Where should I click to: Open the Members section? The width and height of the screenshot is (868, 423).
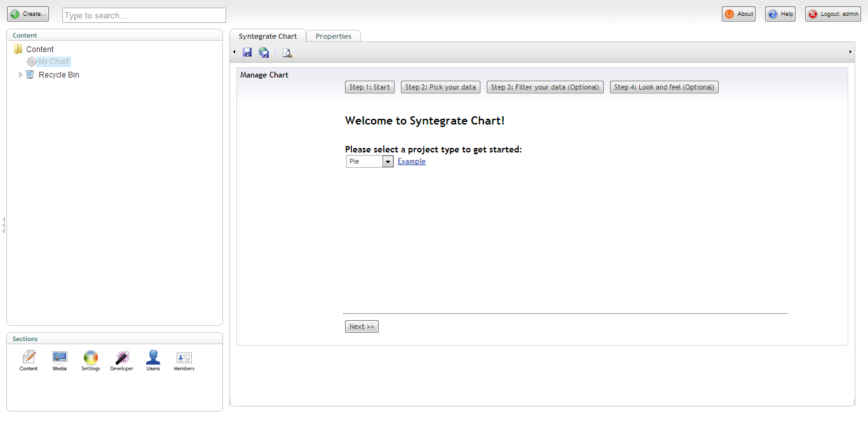184,360
